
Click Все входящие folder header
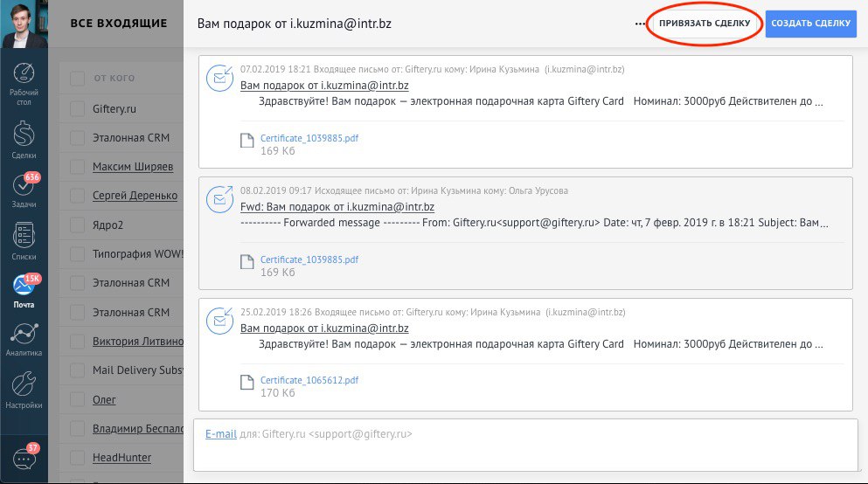(119, 24)
